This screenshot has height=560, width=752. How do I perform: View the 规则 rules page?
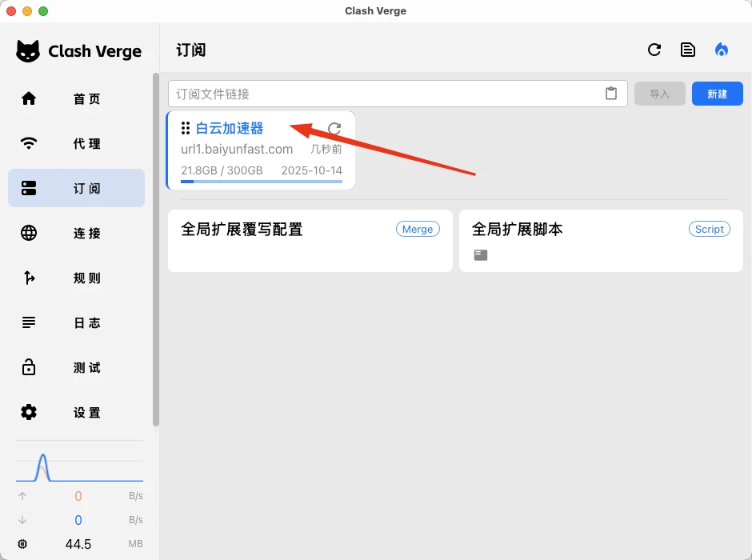tap(76, 278)
